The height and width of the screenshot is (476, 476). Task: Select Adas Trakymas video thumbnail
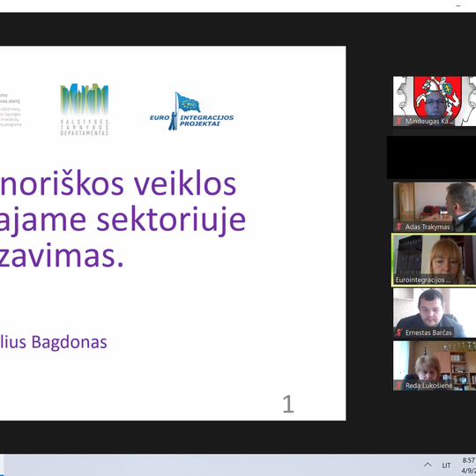click(x=435, y=207)
